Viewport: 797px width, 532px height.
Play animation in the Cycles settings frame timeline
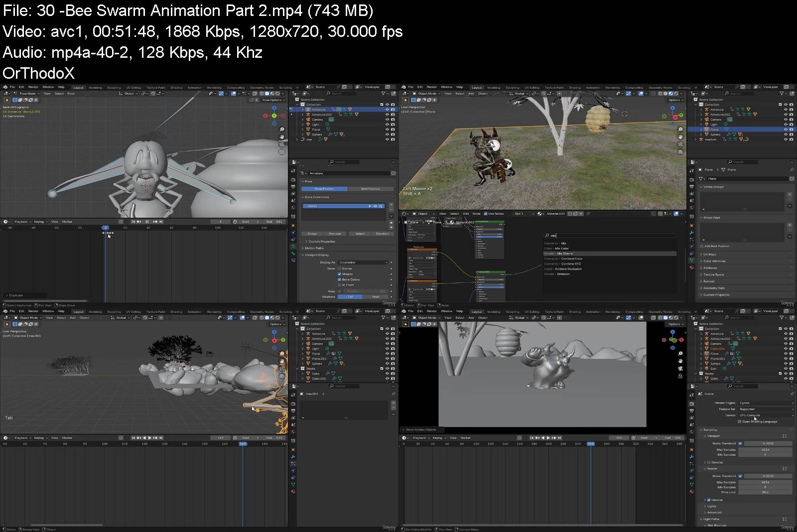pos(548,438)
